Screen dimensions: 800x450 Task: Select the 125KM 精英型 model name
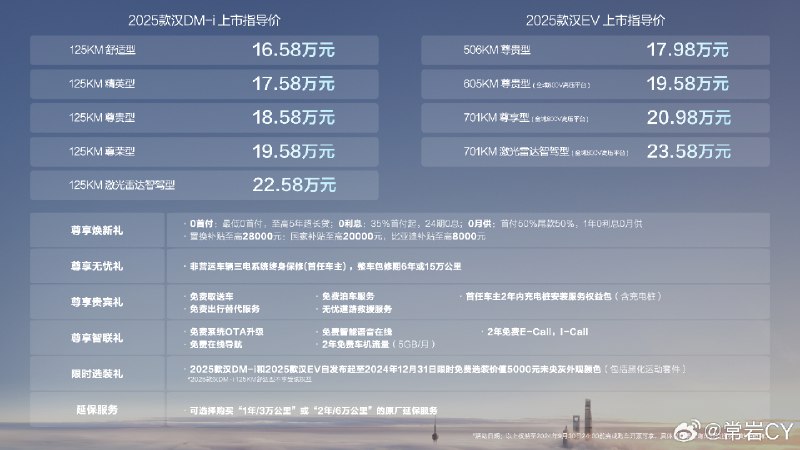[102, 84]
